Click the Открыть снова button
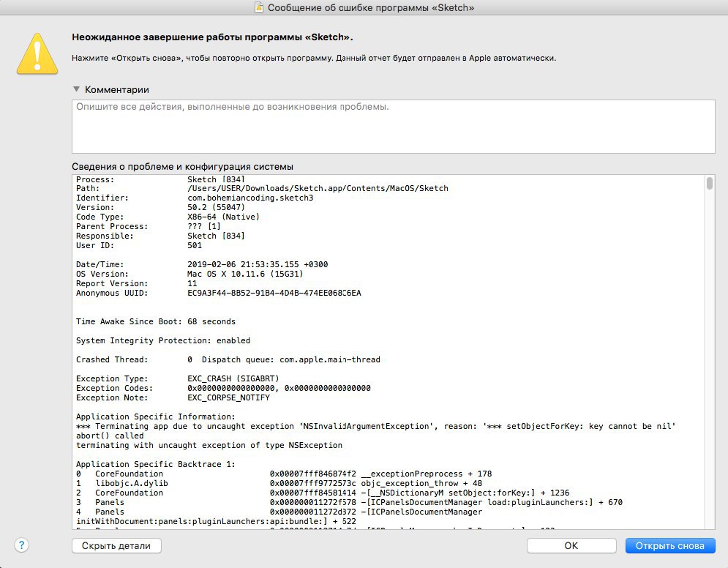728x568 pixels. 670,546
